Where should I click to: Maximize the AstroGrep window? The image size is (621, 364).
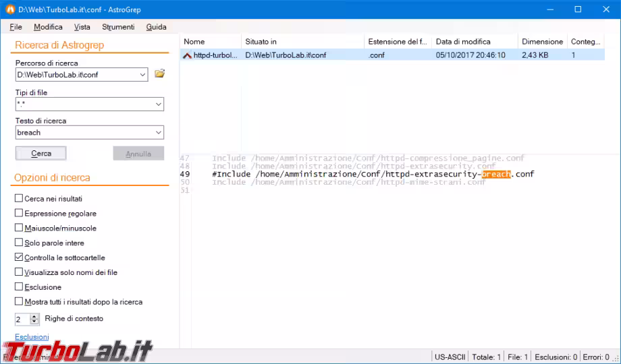578,9
